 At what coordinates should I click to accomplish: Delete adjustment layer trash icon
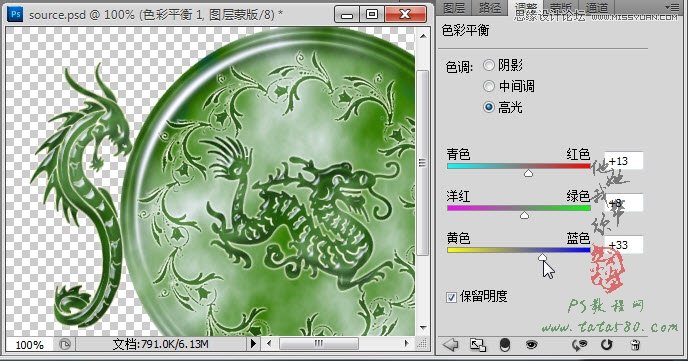point(634,345)
